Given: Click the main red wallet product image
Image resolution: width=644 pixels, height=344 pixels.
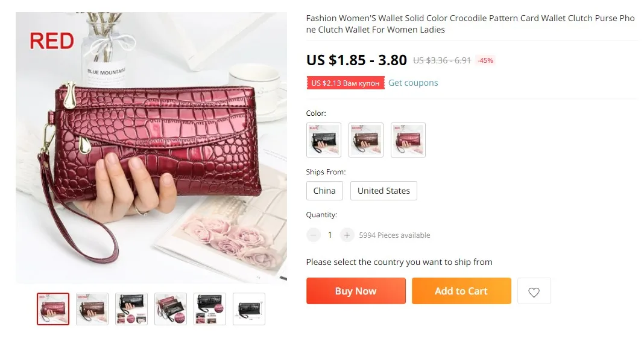Looking at the screenshot, I should click(151, 147).
